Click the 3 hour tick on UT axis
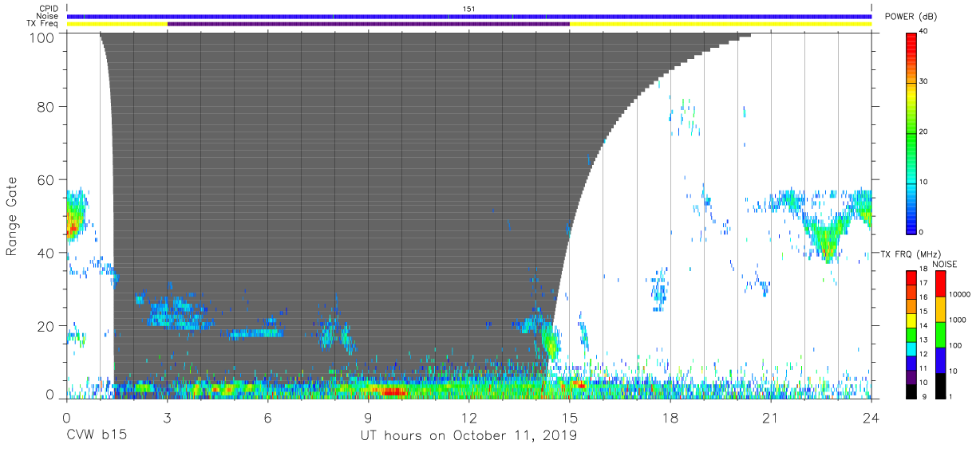This screenshot has width=980, height=452. point(167,417)
